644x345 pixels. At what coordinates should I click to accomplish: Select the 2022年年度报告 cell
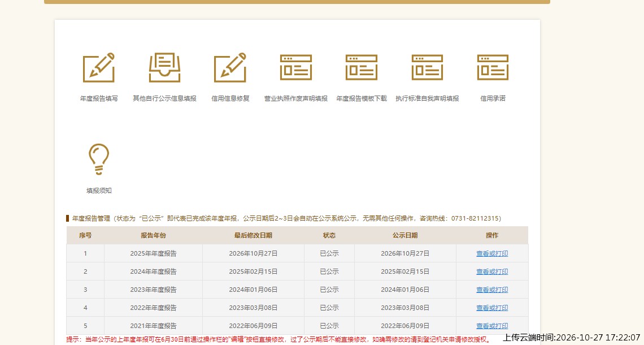coord(153,308)
